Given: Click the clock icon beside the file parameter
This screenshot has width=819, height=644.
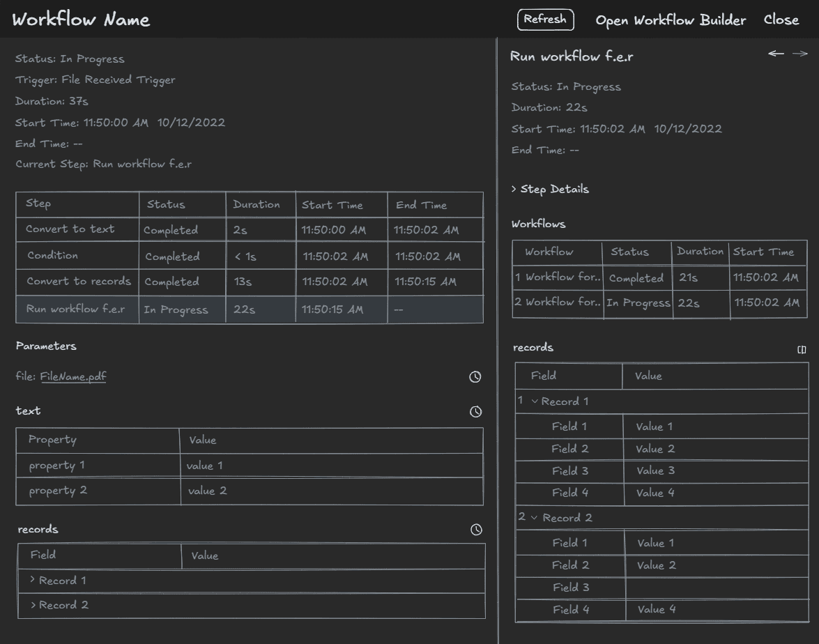Looking at the screenshot, I should 475,376.
